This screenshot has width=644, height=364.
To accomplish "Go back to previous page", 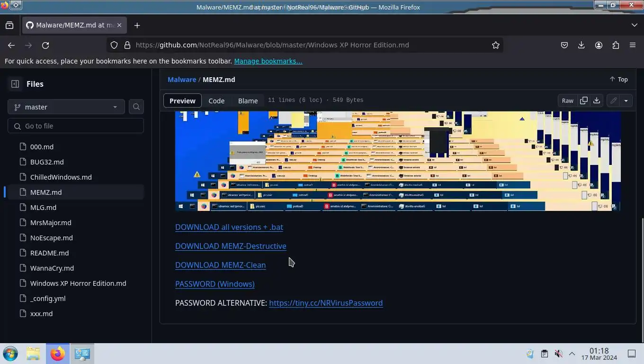I will click(x=11, y=45).
